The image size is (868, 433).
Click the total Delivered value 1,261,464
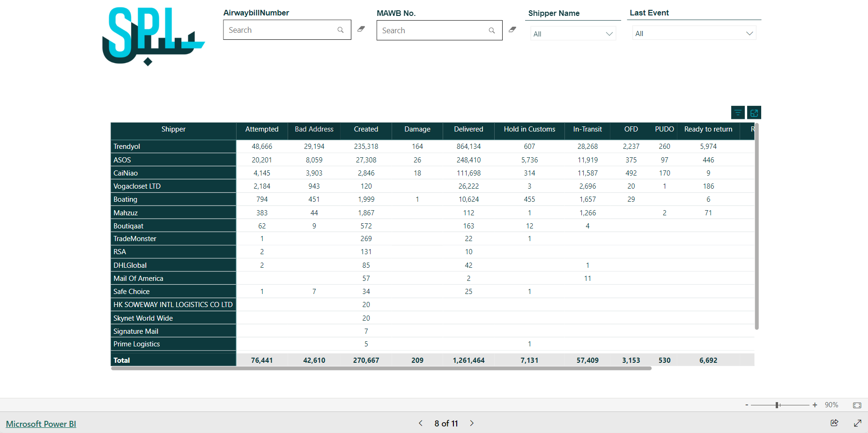pyautogui.click(x=468, y=360)
